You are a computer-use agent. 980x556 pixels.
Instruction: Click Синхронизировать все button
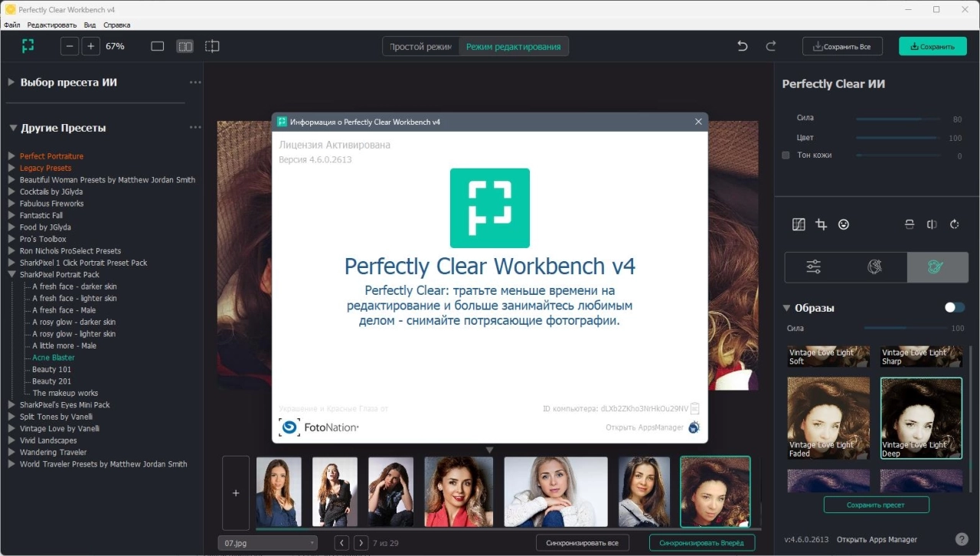(x=582, y=543)
